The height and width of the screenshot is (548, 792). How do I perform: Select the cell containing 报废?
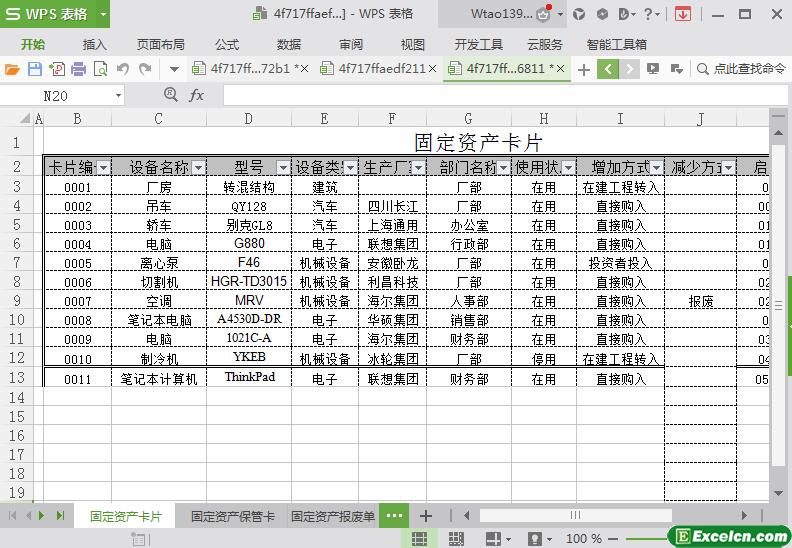pyautogui.click(x=701, y=302)
